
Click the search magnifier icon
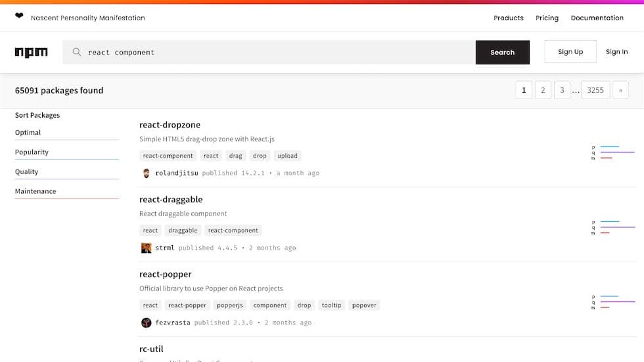(76, 52)
